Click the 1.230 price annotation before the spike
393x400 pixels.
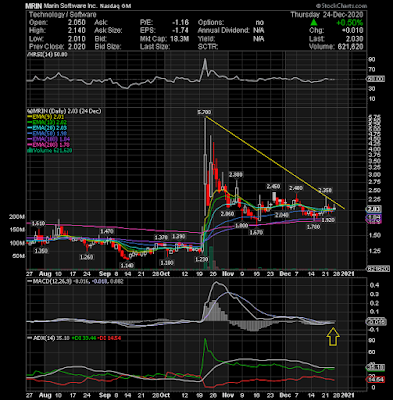(201, 259)
